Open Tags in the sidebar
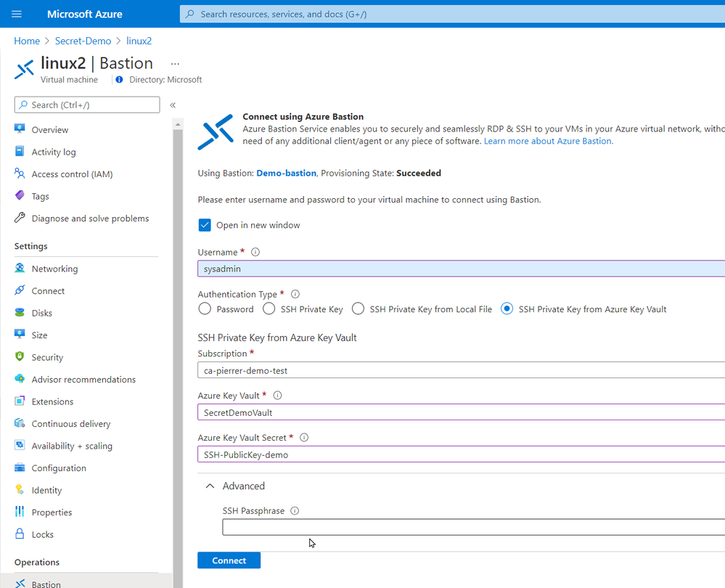 pos(40,197)
